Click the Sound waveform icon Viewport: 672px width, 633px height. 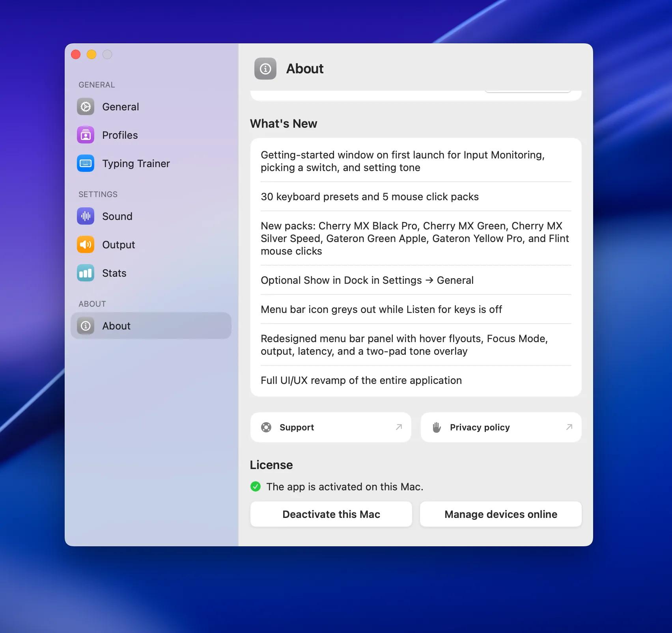pyautogui.click(x=86, y=216)
